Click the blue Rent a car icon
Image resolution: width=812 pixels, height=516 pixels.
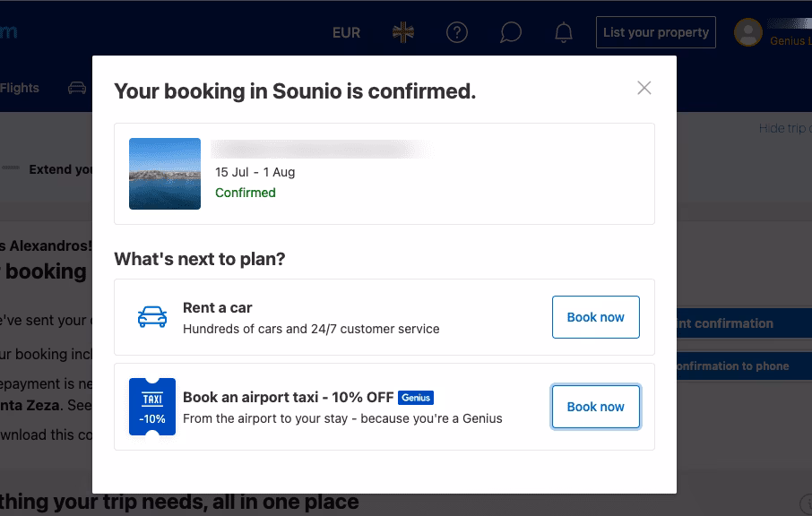click(x=151, y=316)
